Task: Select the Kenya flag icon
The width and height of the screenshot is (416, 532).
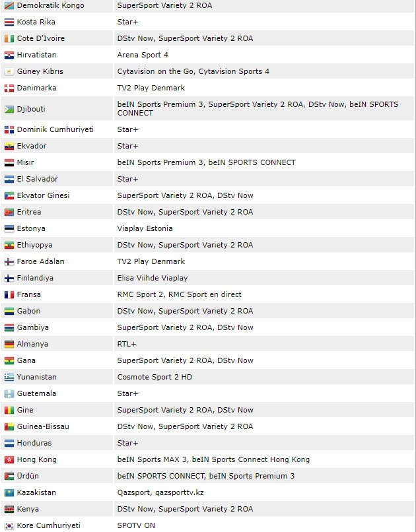Action: click(x=9, y=509)
